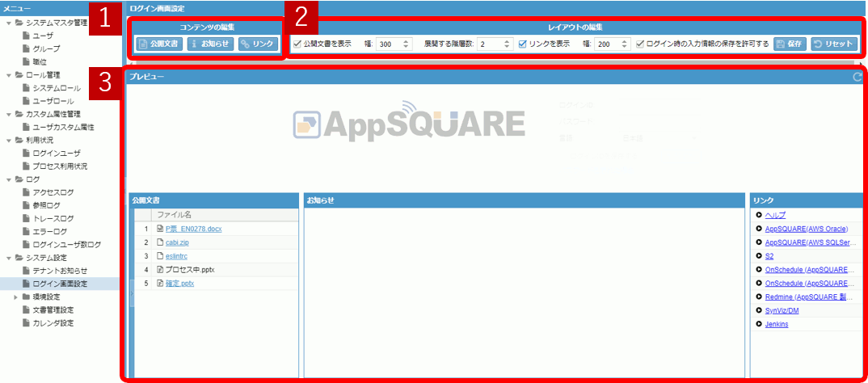
Task: Open ユーザカスタム属性 menu item
Action: click(x=63, y=128)
